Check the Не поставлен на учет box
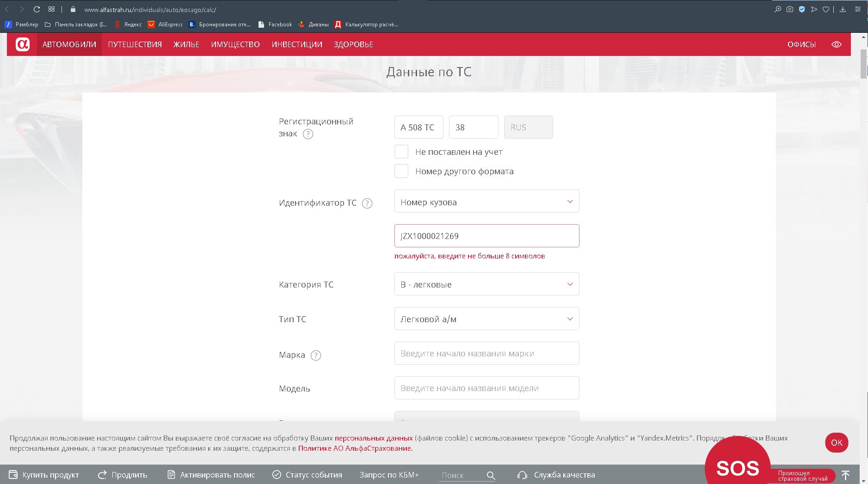The width and height of the screenshot is (868, 484). coord(401,152)
